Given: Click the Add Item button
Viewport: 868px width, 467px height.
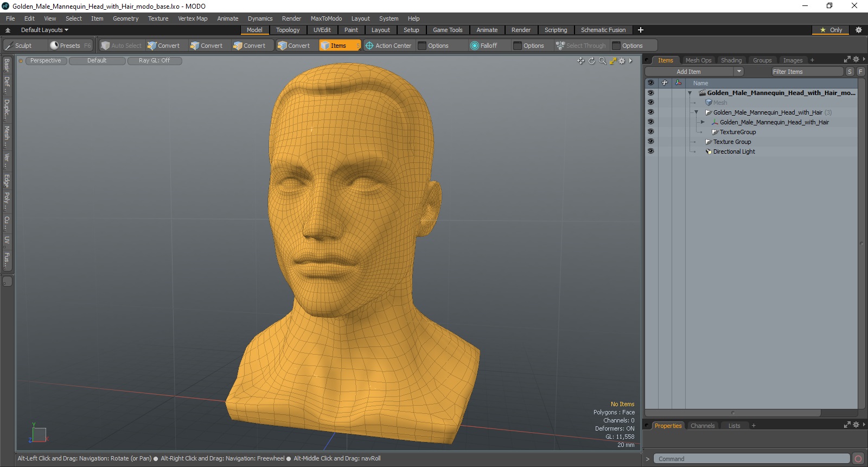Looking at the screenshot, I should point(688,72).
